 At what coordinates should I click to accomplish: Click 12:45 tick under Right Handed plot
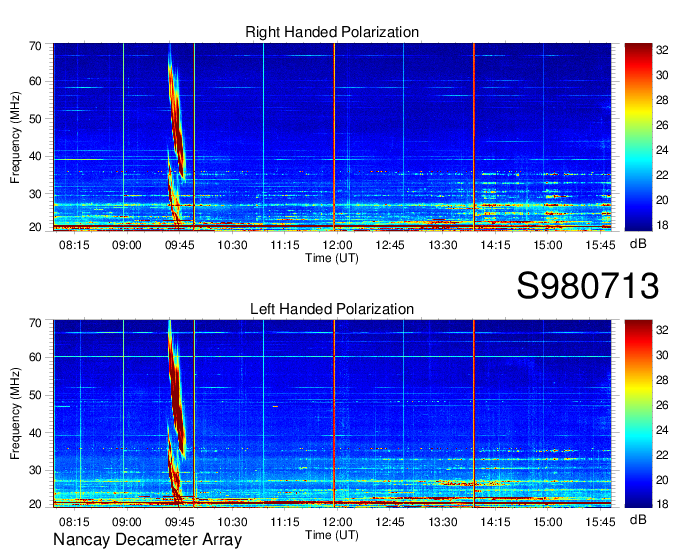tap(389, 245)
